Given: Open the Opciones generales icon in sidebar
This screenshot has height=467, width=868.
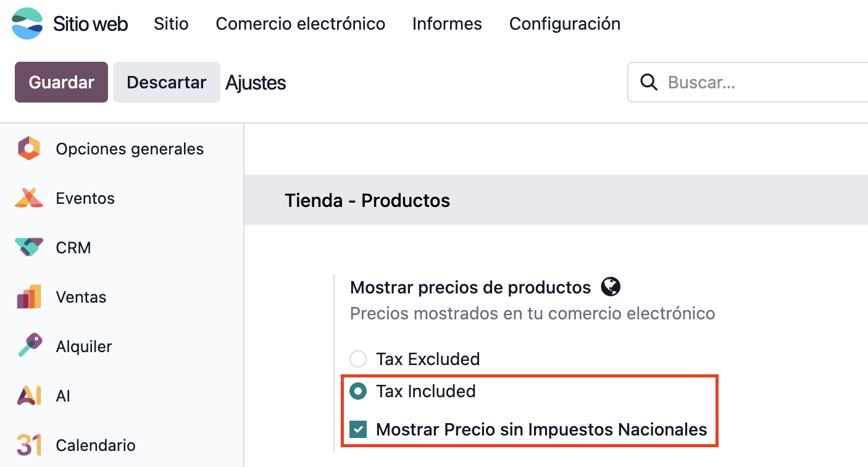Looking at the screenshot, I should (x=29, y=149).
